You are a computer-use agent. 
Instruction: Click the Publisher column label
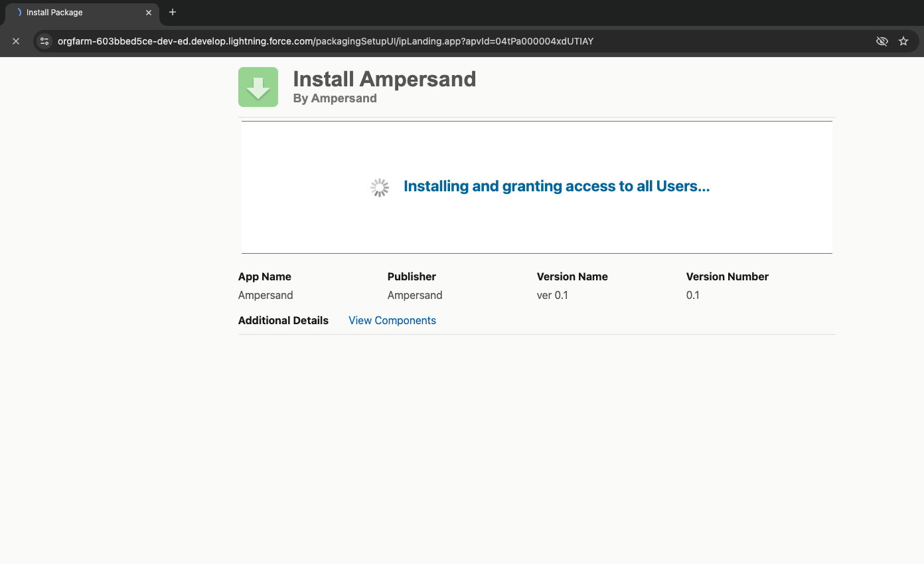(x=412, y=276)
